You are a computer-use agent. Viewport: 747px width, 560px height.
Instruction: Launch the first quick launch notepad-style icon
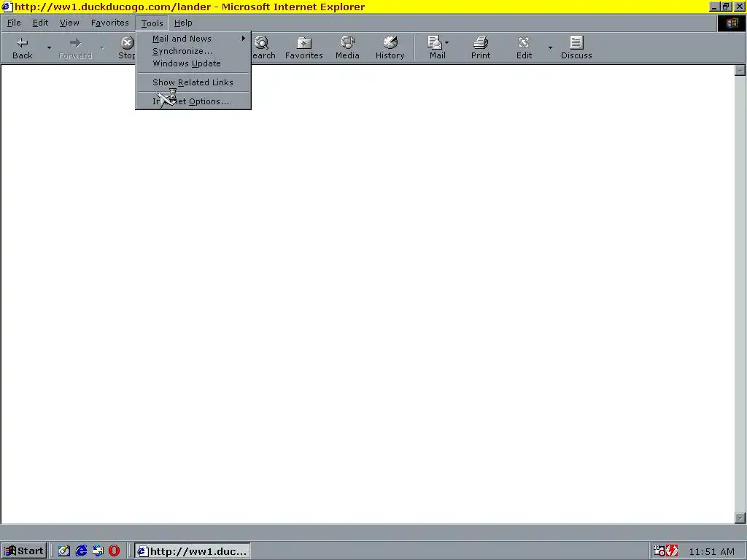coord(64,551)
